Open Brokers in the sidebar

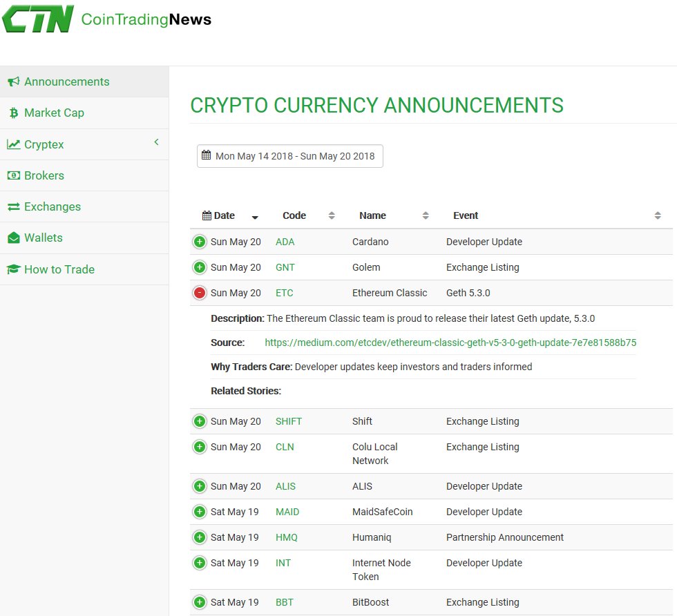pos(84,175)
